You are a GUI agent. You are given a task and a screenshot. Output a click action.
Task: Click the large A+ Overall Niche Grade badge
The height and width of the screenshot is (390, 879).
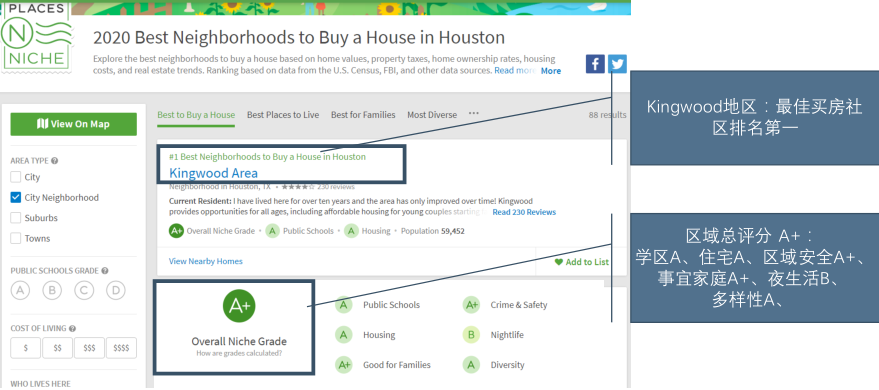coord(239,306)
